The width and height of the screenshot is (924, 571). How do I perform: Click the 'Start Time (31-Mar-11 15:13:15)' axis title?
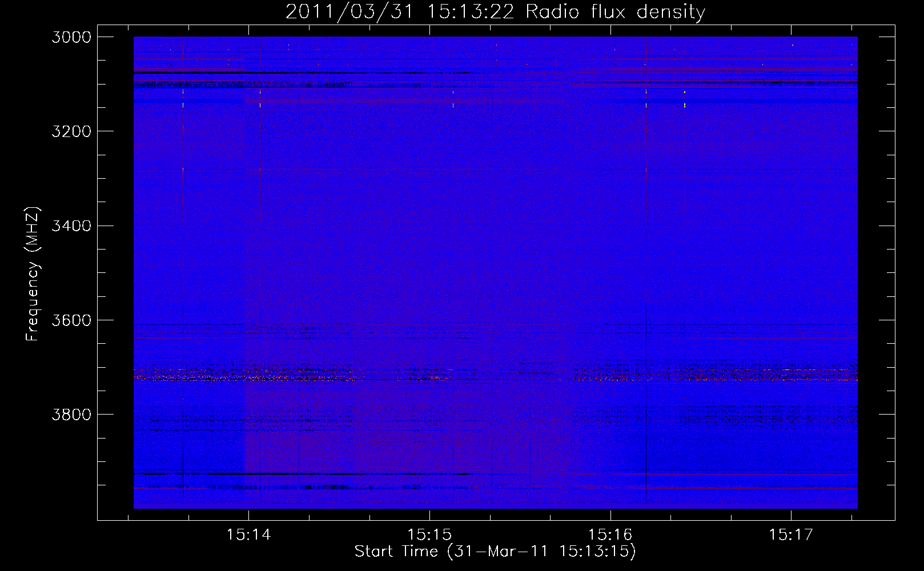tap(495, 552)
